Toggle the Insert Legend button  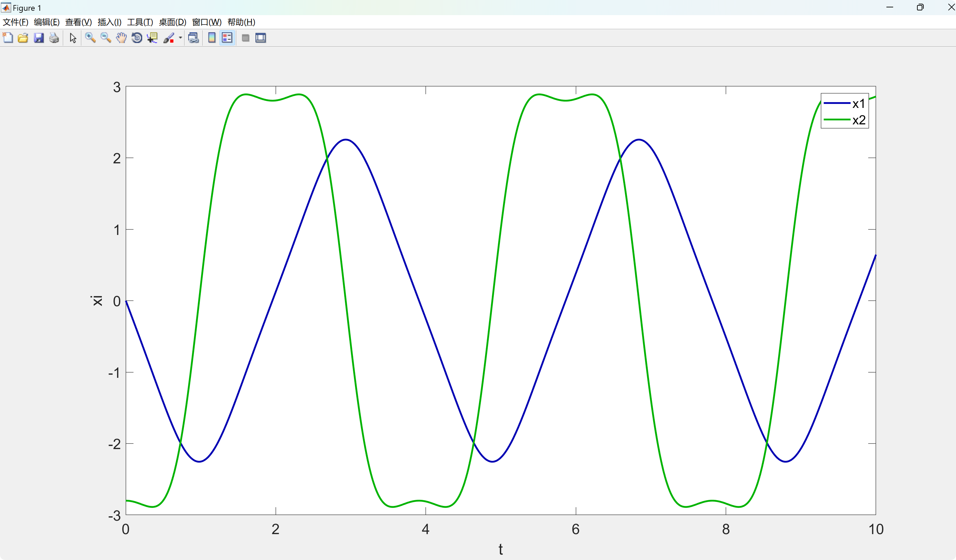pos(227,38)
